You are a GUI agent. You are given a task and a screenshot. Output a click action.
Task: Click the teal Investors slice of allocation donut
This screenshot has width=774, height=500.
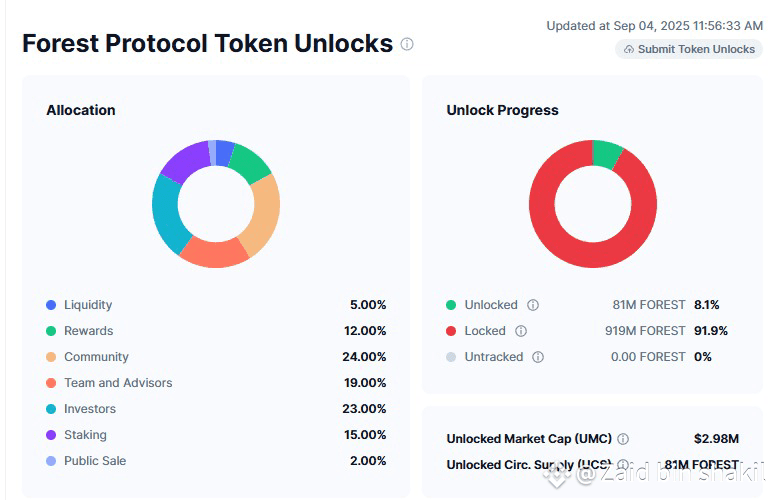click(x=166, y=212)
